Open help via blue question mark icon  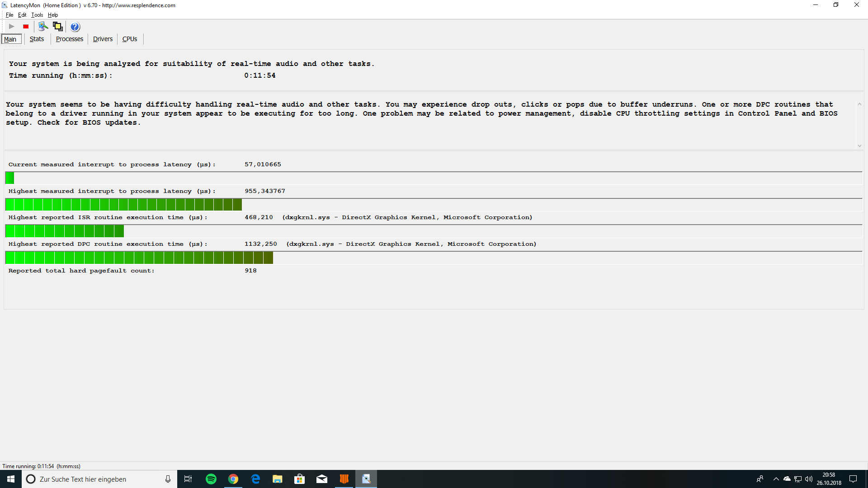pyautogui.click(x=75, y=27)
